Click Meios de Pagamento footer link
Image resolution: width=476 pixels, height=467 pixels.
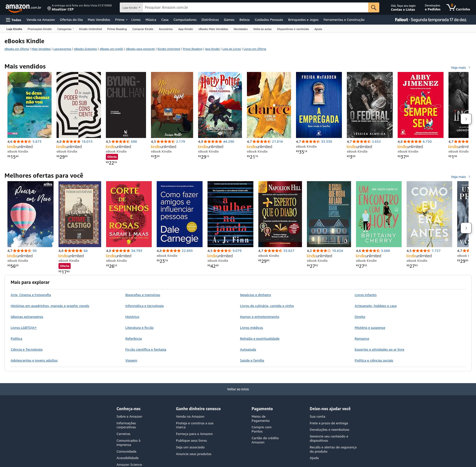261,419
